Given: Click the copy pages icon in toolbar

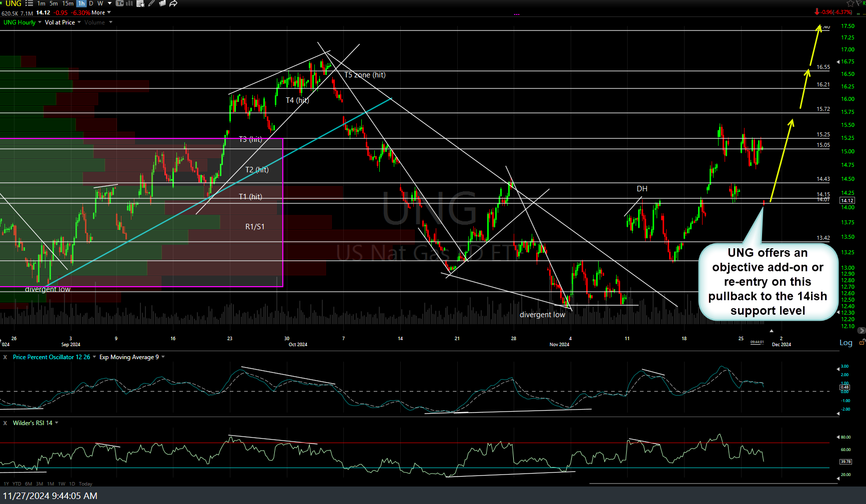Looking at the screenshot, I should pos(162,3).
